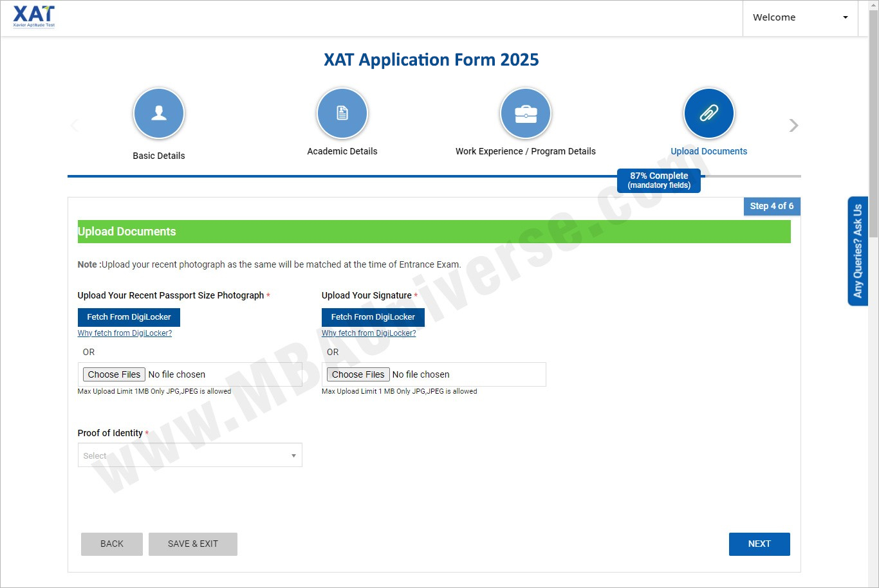Screen dimensions: 879x588
Task: Click the XAT logo in the header
Action: click(x=33, y=17)
